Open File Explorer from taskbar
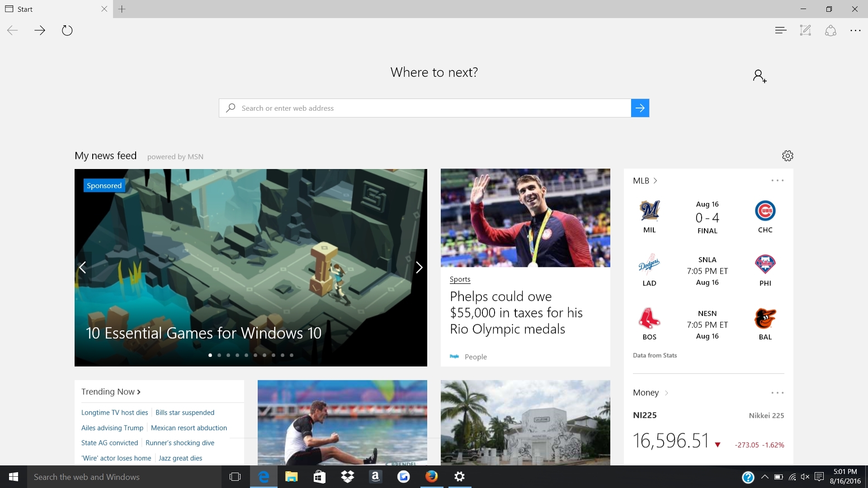The height and width of the screenshot is (488, 868). tap(292, 477)
